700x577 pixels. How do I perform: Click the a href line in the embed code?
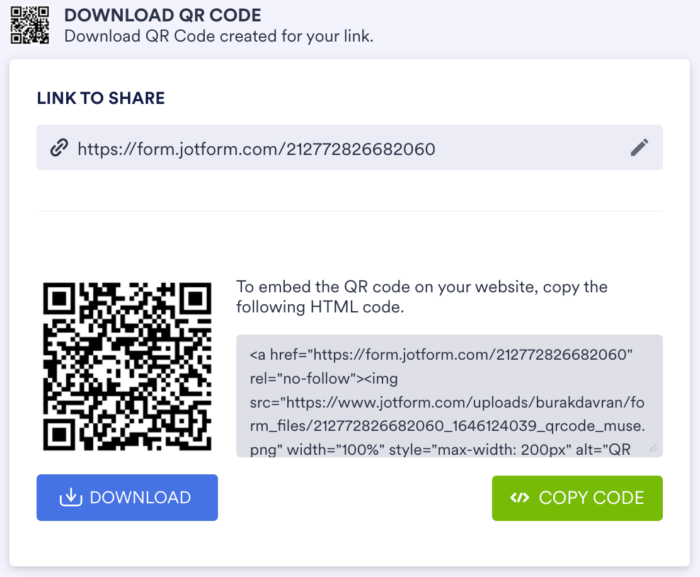click(441, 355)
